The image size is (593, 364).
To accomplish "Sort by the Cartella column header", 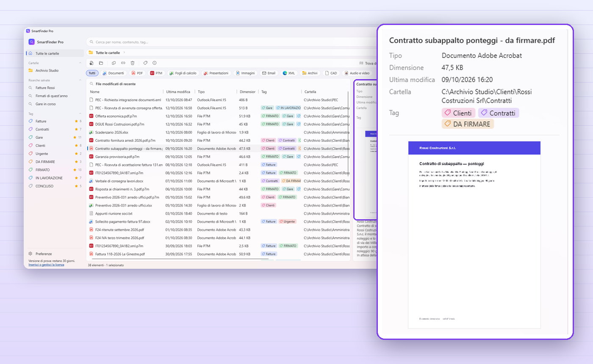I will (x=326, y=91).
